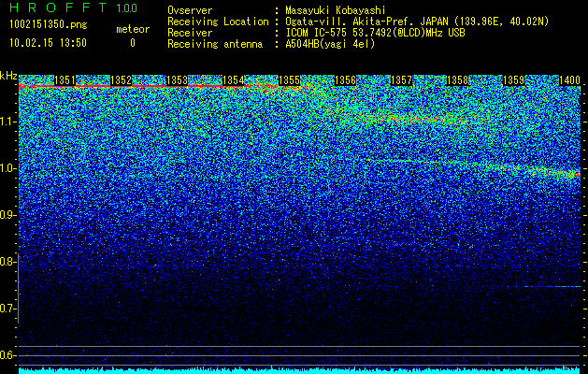Choose the 1358 time marker
This screenshot has height=374, width=588.
457,80
